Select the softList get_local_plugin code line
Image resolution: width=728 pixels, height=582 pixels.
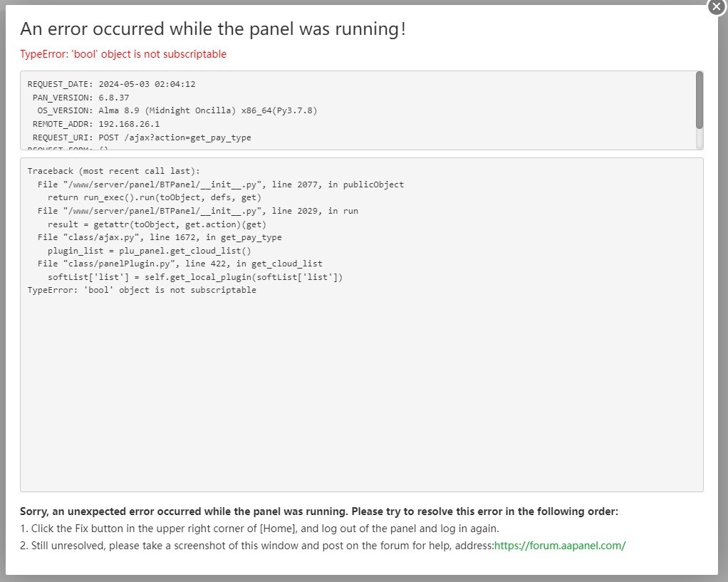195,277
